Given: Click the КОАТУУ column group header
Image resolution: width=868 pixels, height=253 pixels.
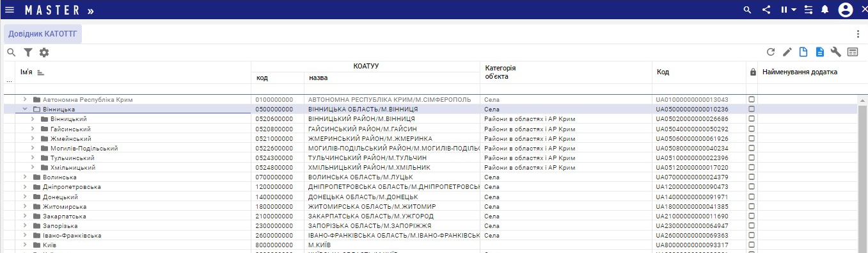Looking at the screenshot, I should pos(366,66).
